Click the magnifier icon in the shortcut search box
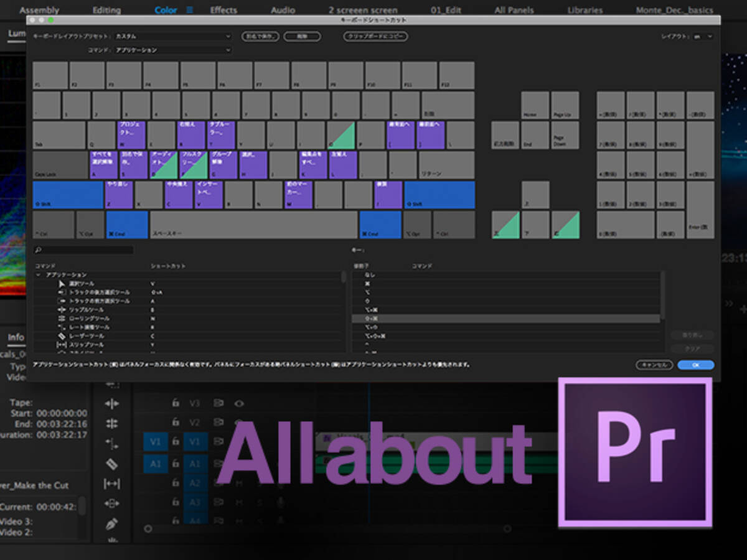The image size is (747, 560). pos(37,249)
